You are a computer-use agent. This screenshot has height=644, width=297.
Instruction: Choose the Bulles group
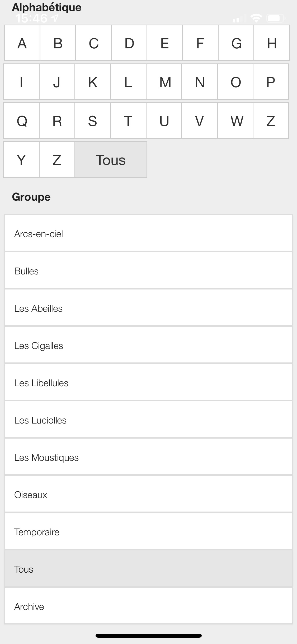tap(148, 270)
